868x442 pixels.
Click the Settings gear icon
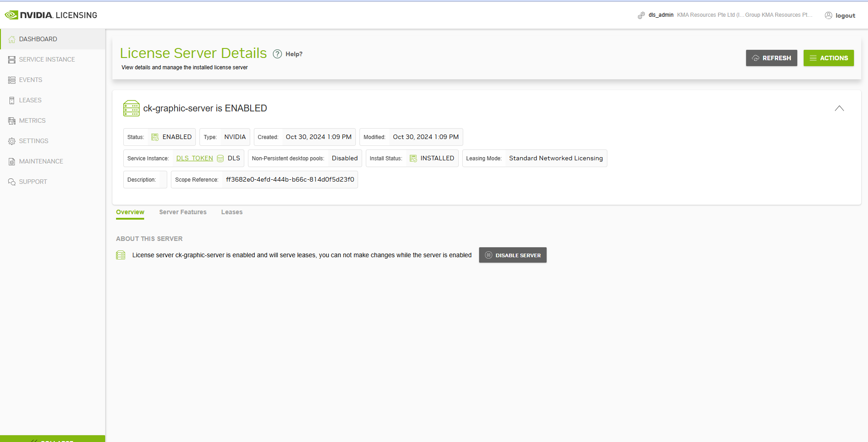coord(12,141)
